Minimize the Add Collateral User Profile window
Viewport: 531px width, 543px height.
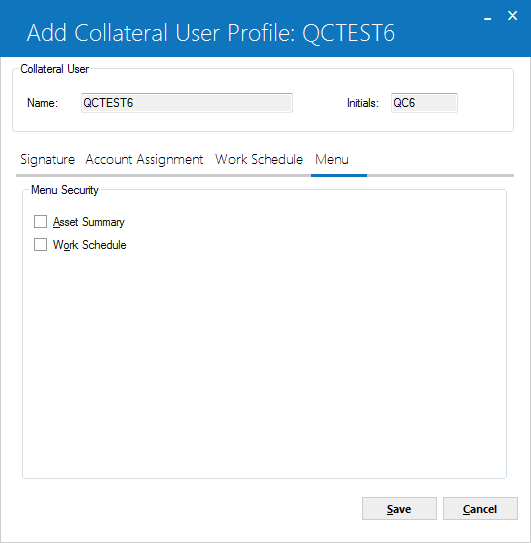(x=487, y=16)
